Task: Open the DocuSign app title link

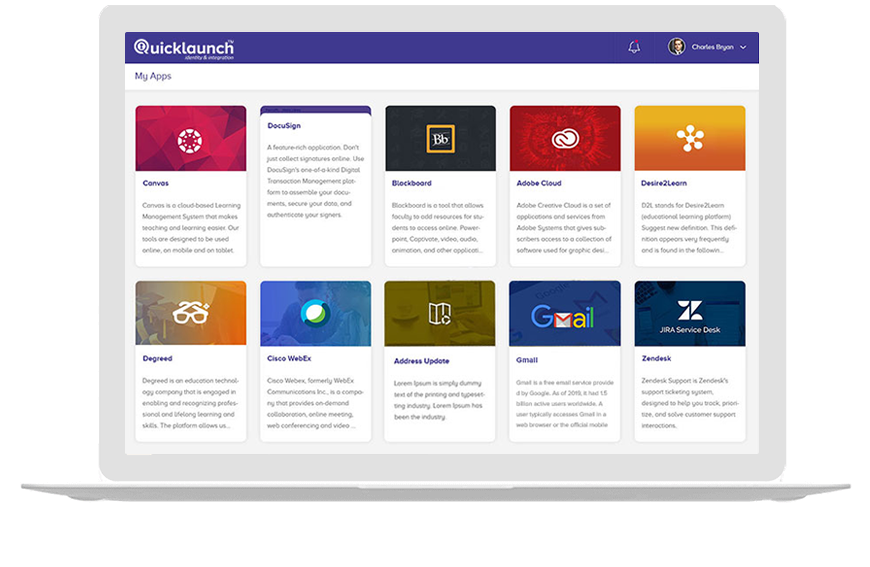Action: coord(284,126)
